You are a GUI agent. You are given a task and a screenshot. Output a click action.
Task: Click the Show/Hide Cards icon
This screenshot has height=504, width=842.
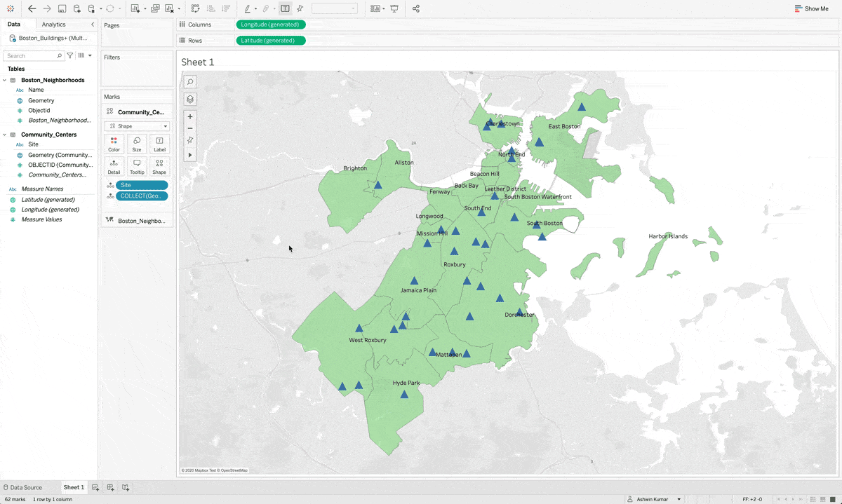click(375, 8)
